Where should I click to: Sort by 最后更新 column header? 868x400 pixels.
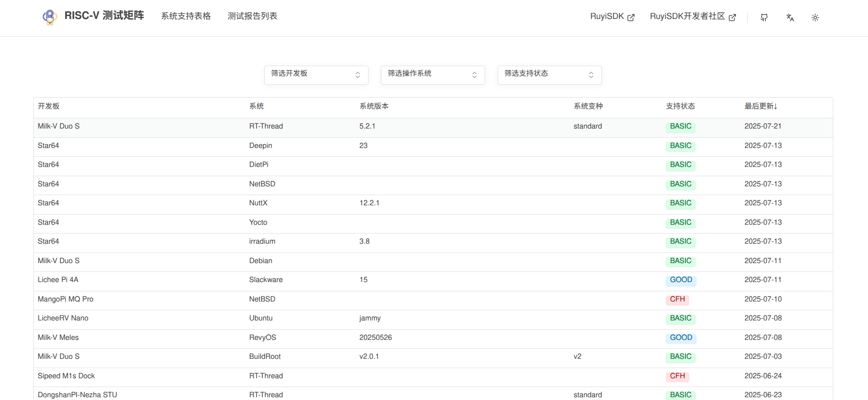coord(761,106)
